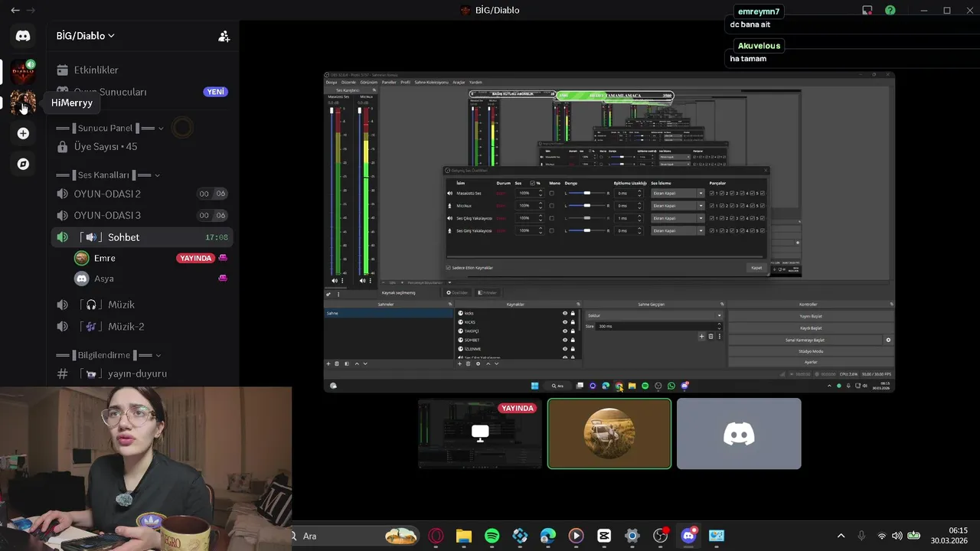Screen dimensions: 980x551
Task: Toggle Mono checkbox for Ses Giriş Yakalayıcısı row
Action: click(x=552, y=230)
